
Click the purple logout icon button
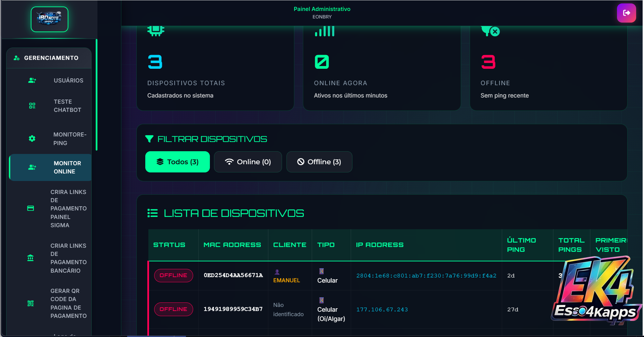626,13
